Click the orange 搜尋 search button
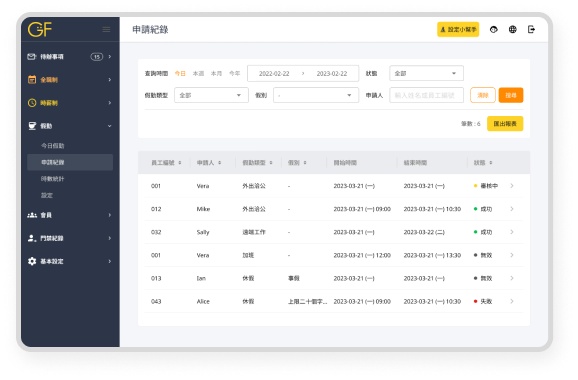Screen dimensions: 578x380 pos(511,95)
